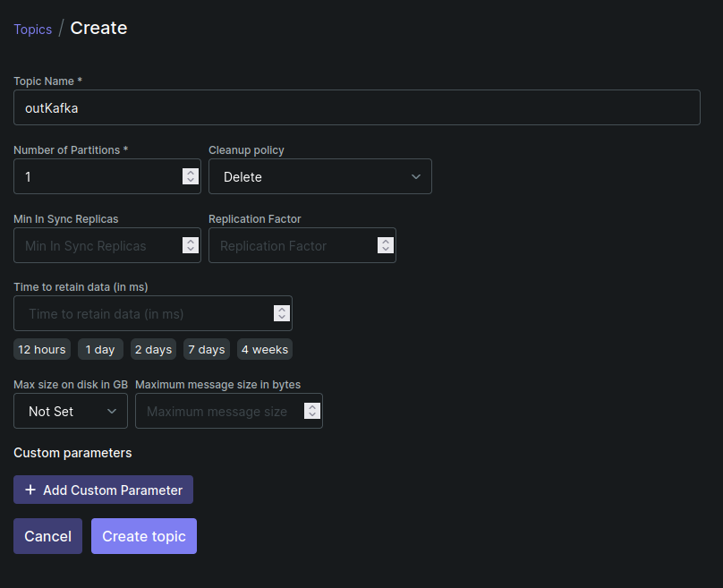Click the Number of Partitions stepper arrows
This screenshot has width=723, height=588.
pos(190,176)
